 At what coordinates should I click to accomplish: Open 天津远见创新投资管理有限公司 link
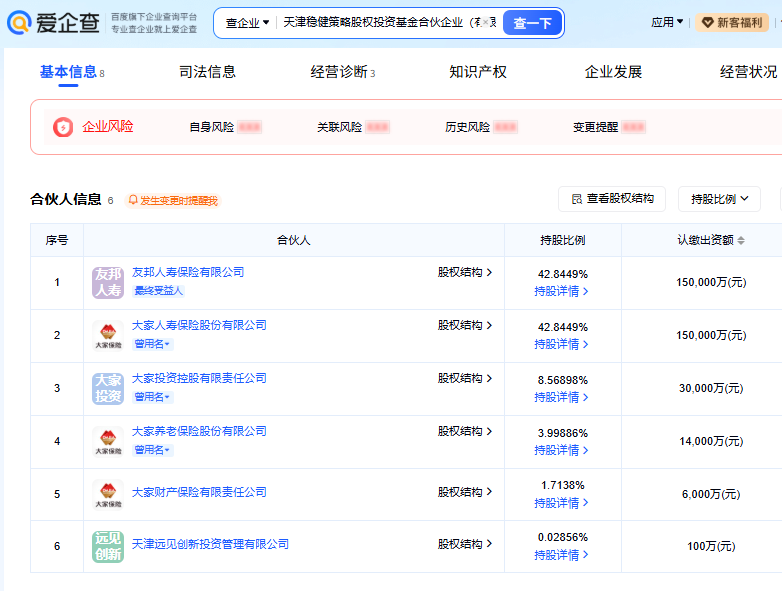pos(210,544)
